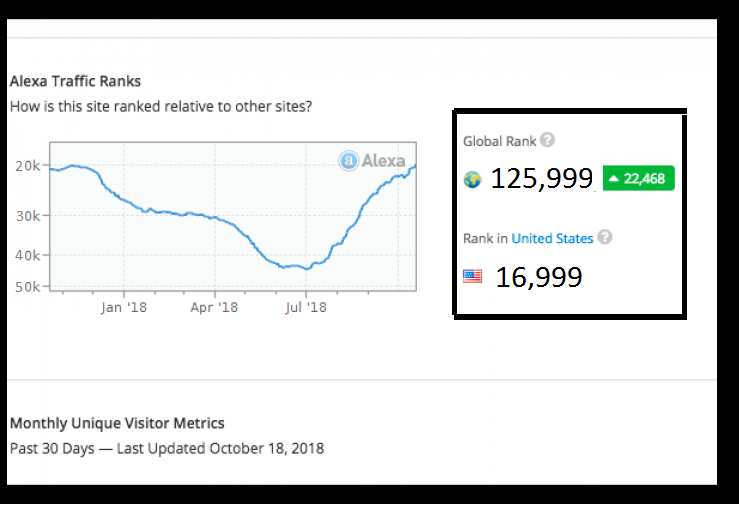Select the global rank number 125,999
Image resolution: width=739 pixels, height=505 pixels.
click(x=541, y=180)
